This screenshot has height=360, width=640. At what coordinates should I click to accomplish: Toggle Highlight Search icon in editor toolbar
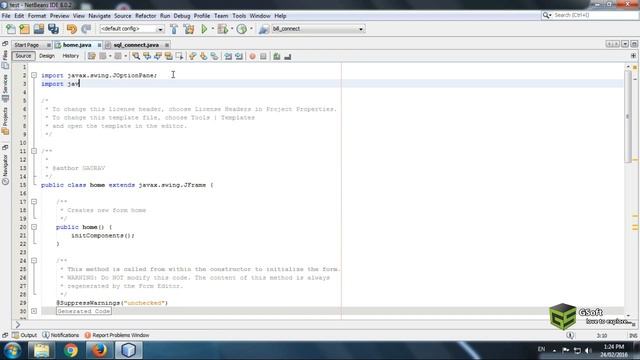(x=168, y=56)
